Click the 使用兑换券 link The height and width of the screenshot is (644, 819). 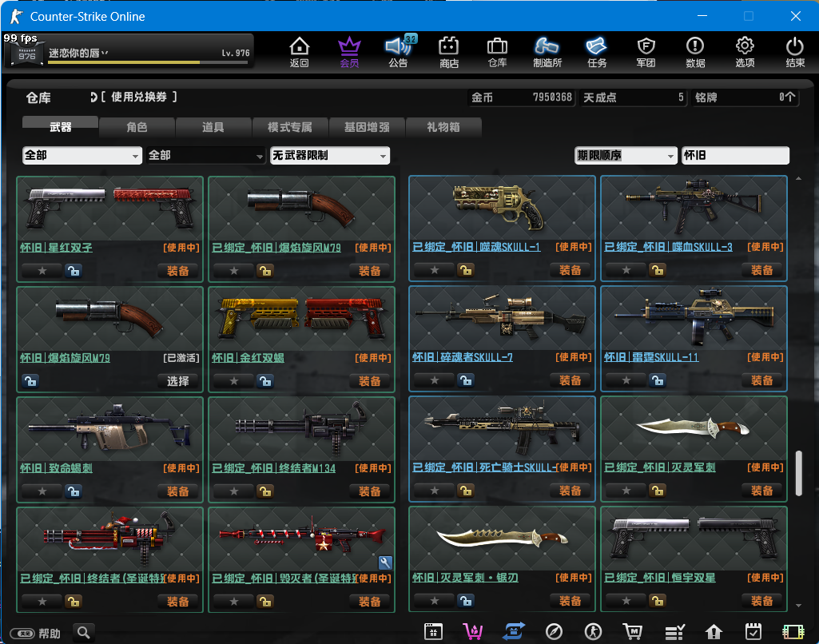point(138,97)
